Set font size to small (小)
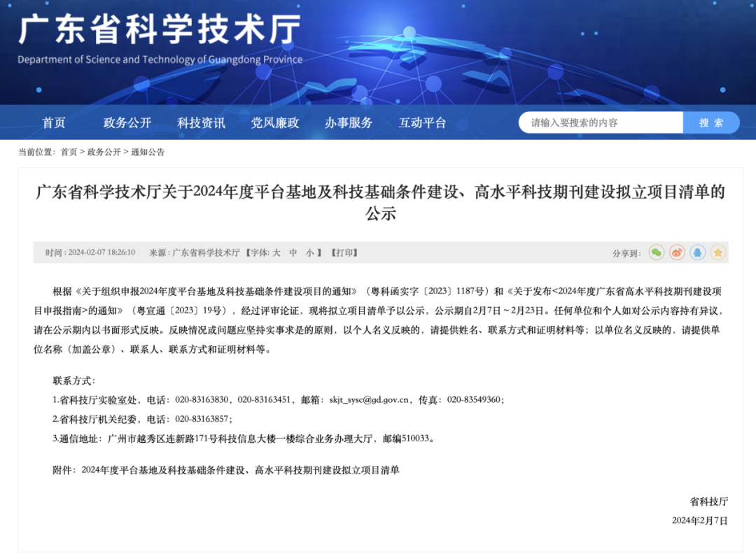 (x=310, y=253)
